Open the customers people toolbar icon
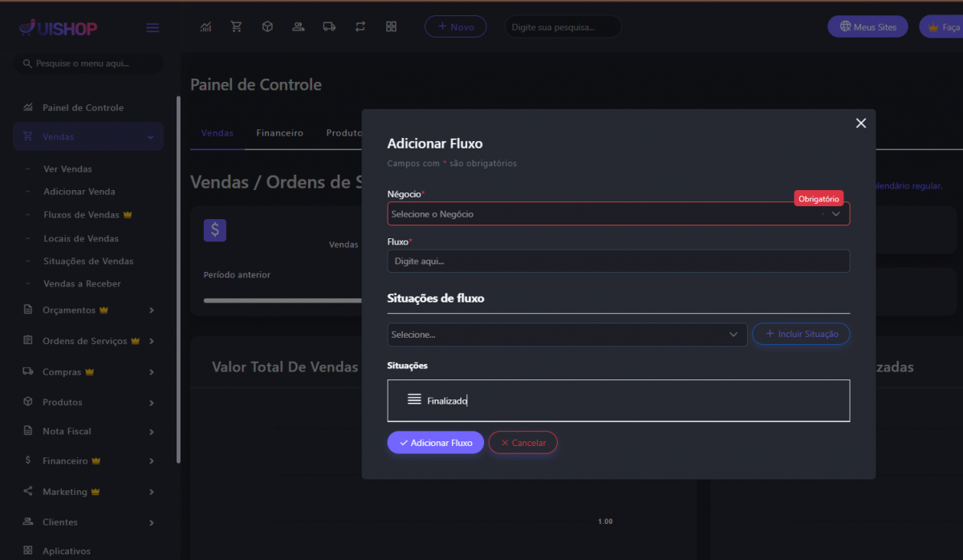 click(x=298, y=26)
